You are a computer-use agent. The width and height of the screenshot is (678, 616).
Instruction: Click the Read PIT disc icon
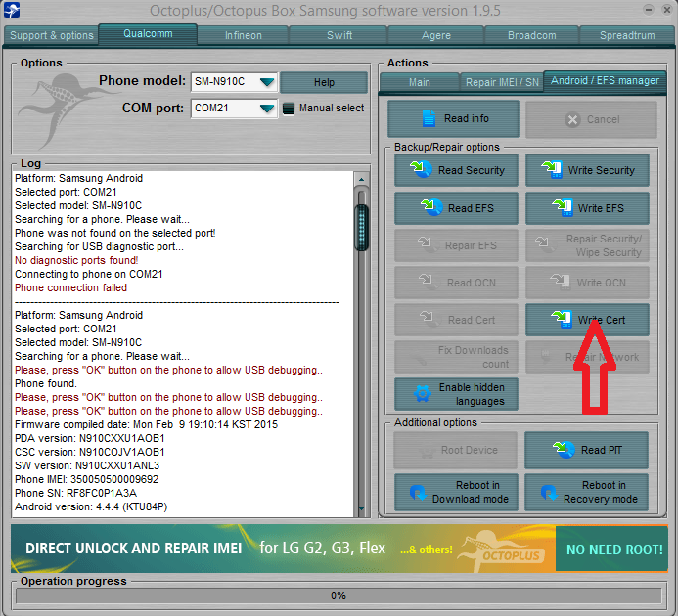click(564, 450)
